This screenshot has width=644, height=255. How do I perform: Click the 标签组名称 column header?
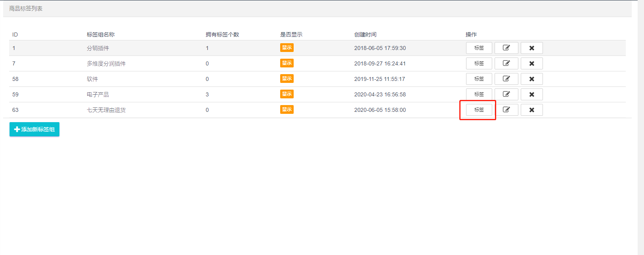[x=101, y=35]
